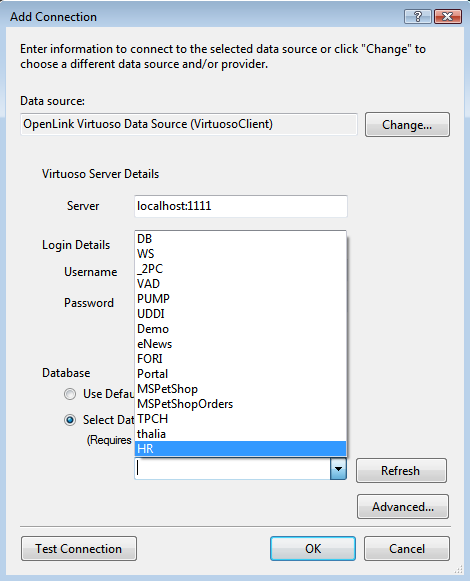Cancel the connection dialog

point(407,548)
